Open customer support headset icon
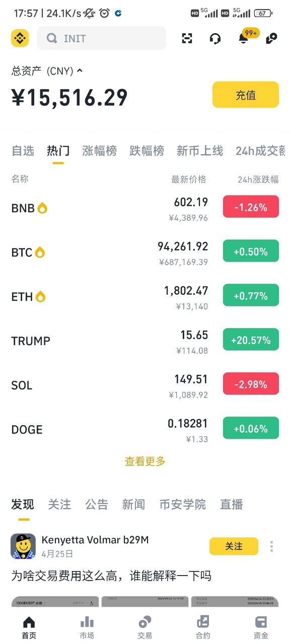Screen dimensions: 290x644 pos(215,38)
